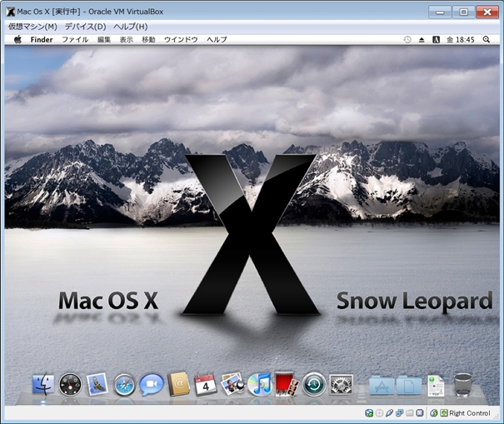Open the Trash in the Dock

[463, 385]
